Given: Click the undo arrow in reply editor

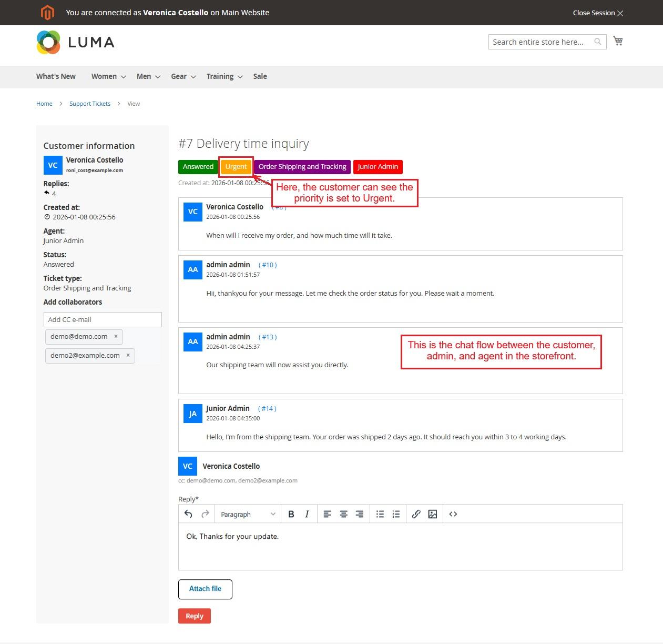Looking at the screenshot, I should tap(188, 514).
